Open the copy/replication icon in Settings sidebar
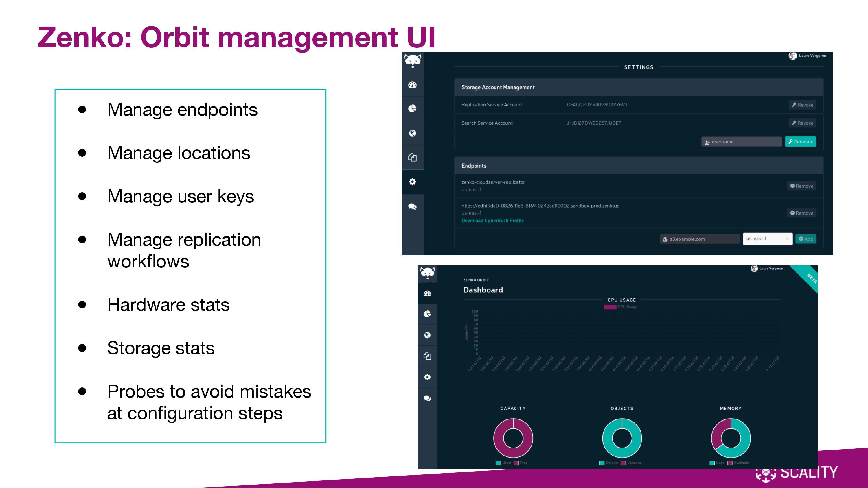 tap(412, 157)
